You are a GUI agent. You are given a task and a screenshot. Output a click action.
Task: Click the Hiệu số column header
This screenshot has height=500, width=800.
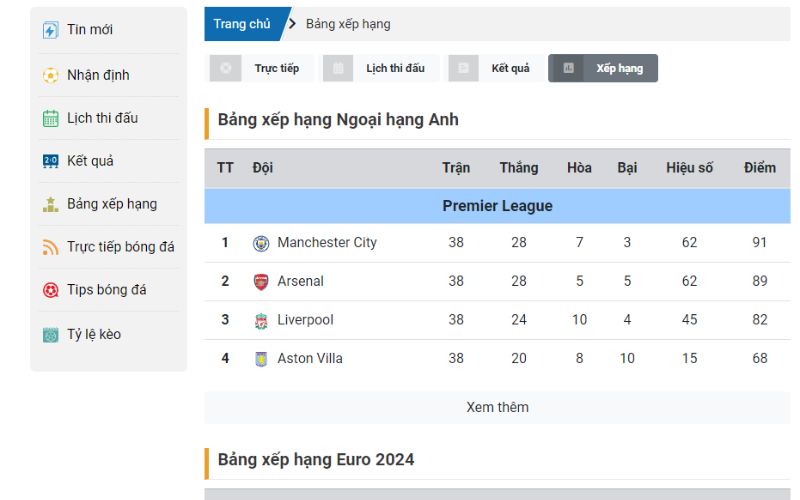[689, 168]
